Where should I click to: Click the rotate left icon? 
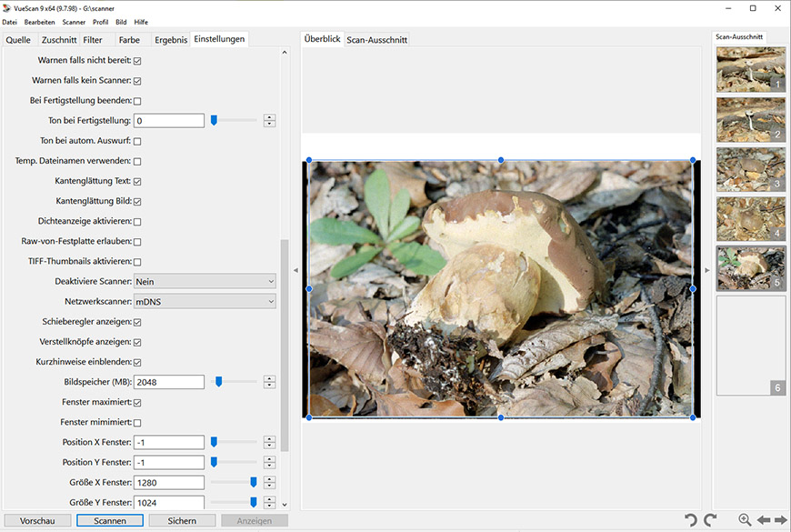[x=691, y=520]
